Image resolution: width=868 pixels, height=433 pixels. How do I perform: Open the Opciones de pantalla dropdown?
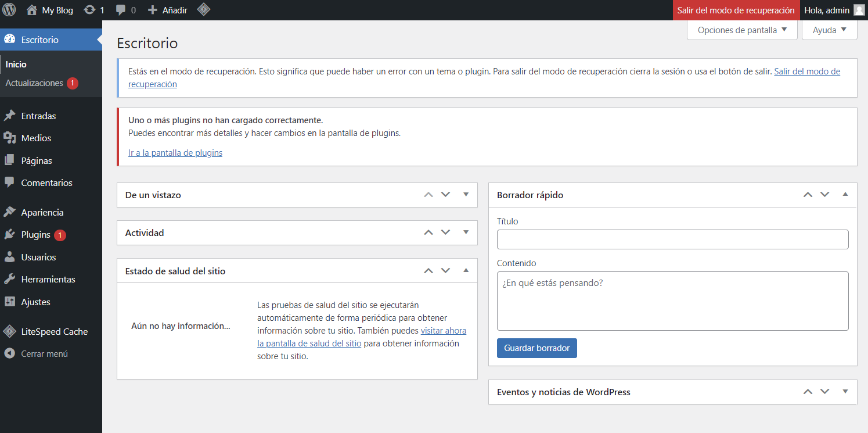(742, 30)
